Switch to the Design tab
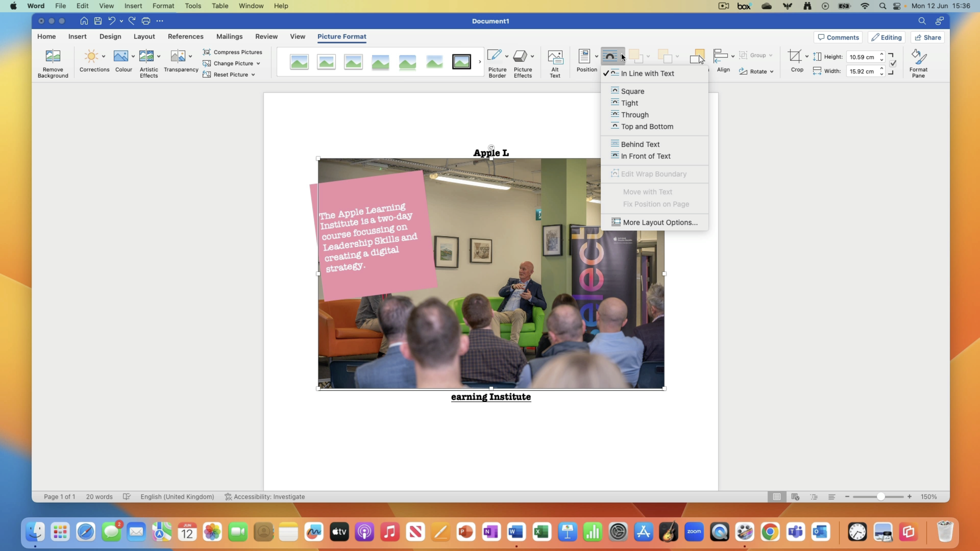 point(110,37)
